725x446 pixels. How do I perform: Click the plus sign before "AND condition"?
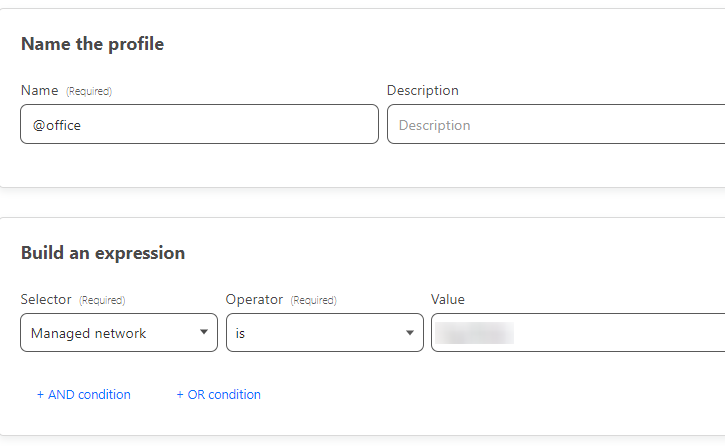41,395
